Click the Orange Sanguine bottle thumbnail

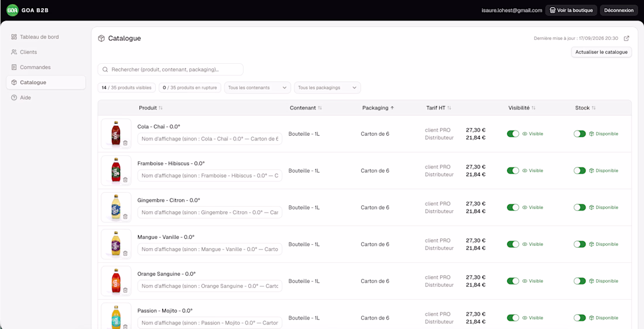pos(116,280)
